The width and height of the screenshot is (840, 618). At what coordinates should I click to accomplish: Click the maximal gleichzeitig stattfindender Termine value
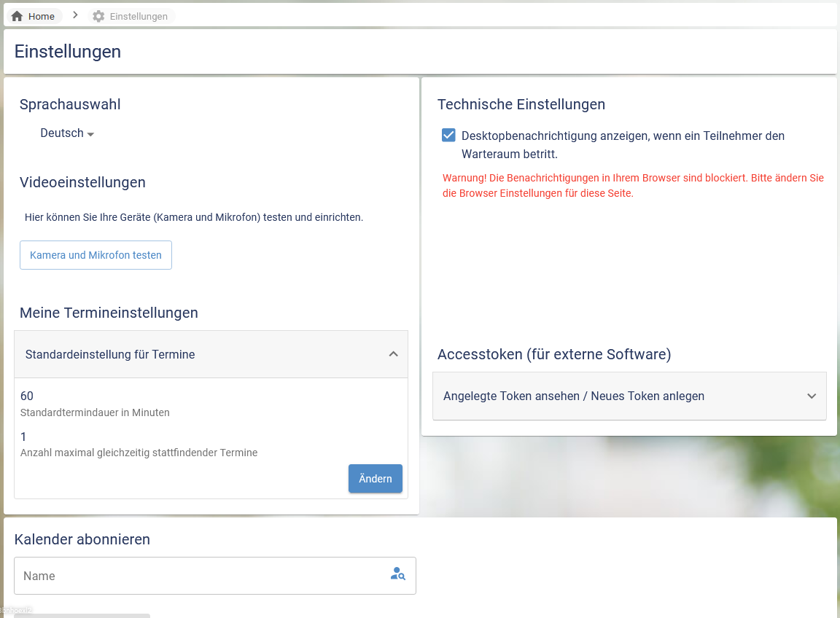click(x=23, y=437)
